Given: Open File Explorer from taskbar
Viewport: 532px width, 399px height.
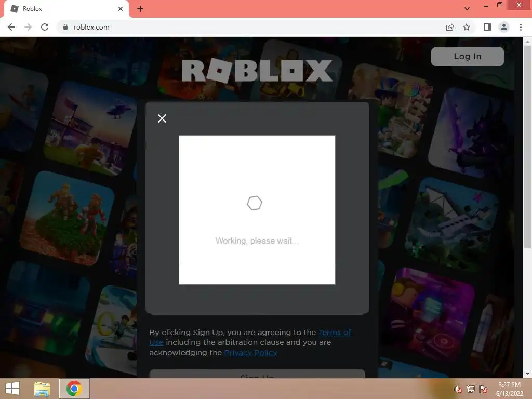Looking at the screenshot, I should 42,389.
